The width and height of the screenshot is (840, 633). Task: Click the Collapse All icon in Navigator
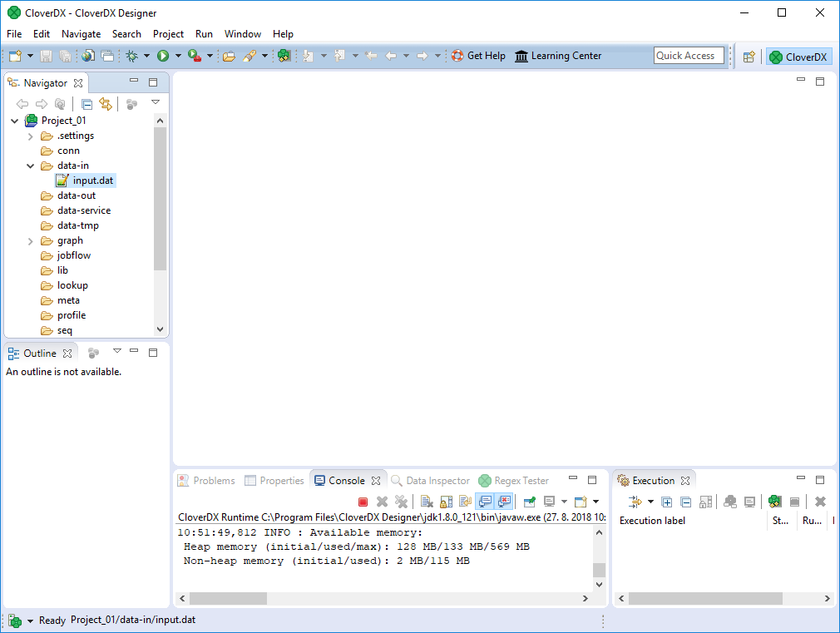(86, 104)
